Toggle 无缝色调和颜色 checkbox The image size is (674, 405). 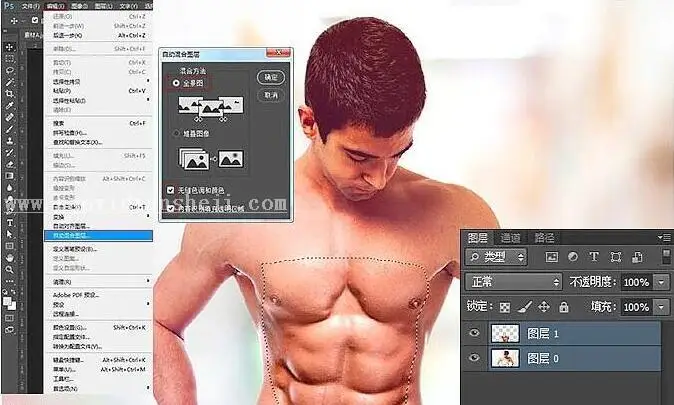click(171, 190)
